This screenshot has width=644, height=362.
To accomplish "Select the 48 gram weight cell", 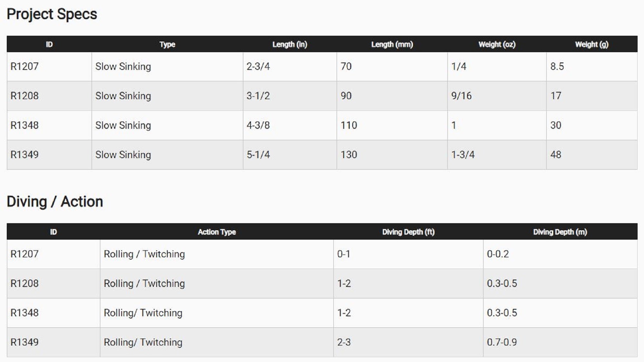I will (x=555, y=155).
